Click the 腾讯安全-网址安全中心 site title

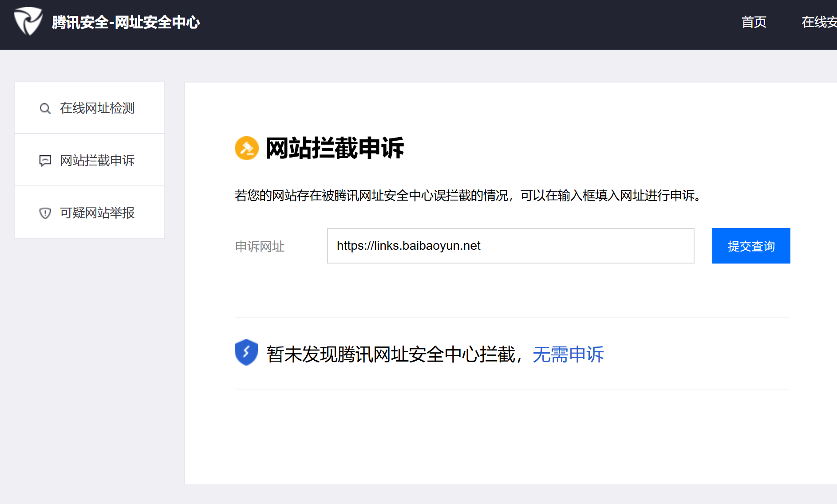click(126, 22)
